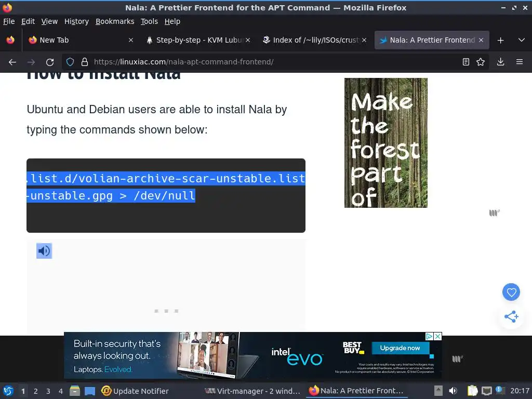
Task: Open the Lubuntu start menu
Action: (8, 391)
